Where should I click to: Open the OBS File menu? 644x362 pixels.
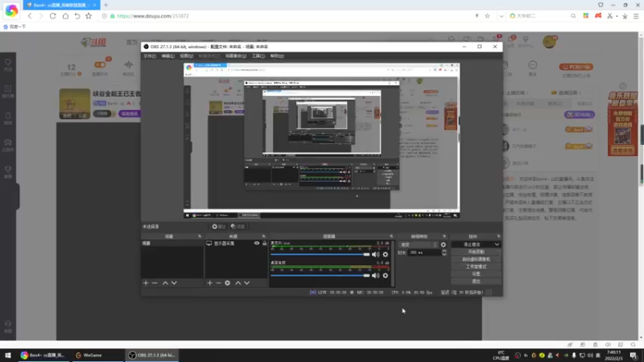tap(150, 56)
